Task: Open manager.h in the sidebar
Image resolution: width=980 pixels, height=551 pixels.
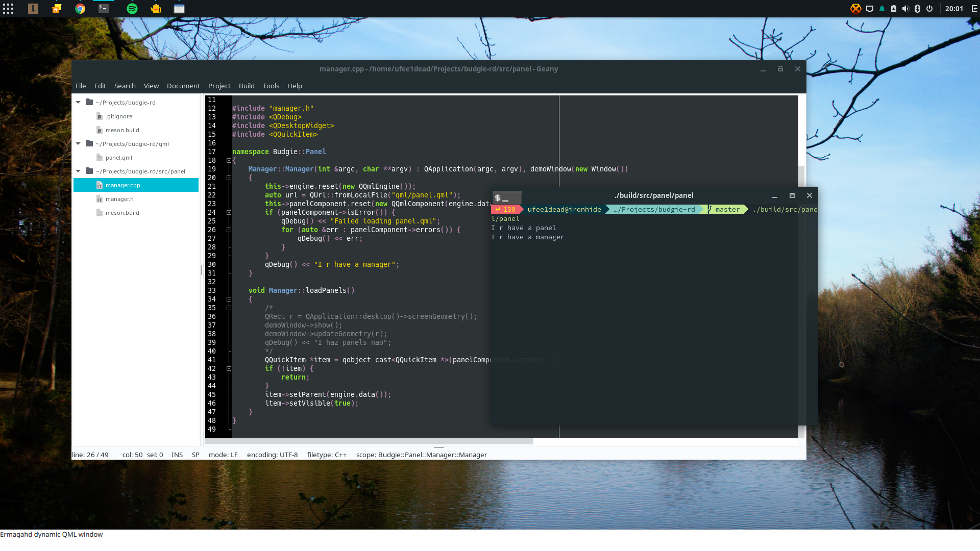Action: point(119,199)
